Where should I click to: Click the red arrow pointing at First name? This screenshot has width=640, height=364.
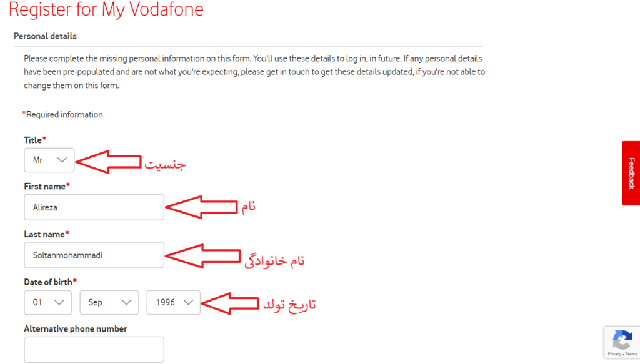[x=202, y=207]
